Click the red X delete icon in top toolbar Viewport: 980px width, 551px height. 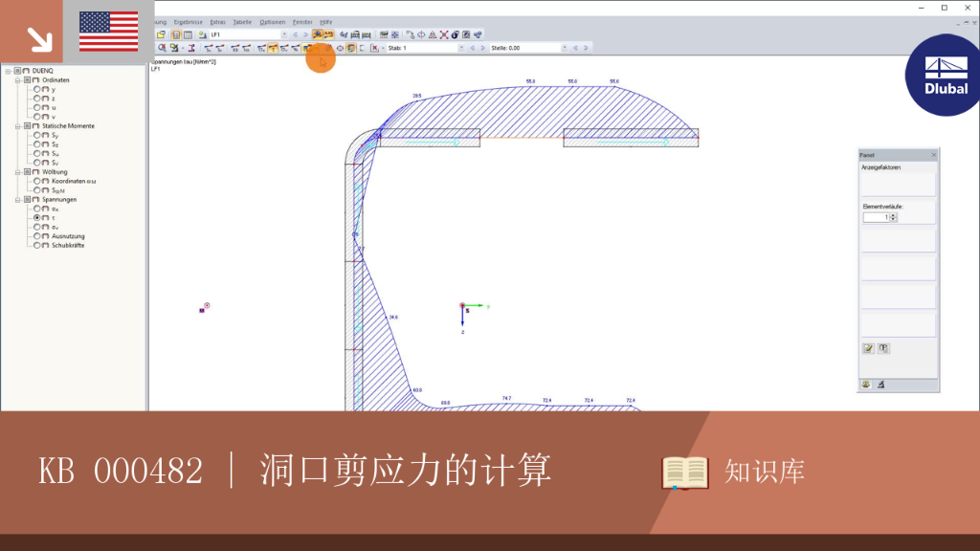(444, 35)
